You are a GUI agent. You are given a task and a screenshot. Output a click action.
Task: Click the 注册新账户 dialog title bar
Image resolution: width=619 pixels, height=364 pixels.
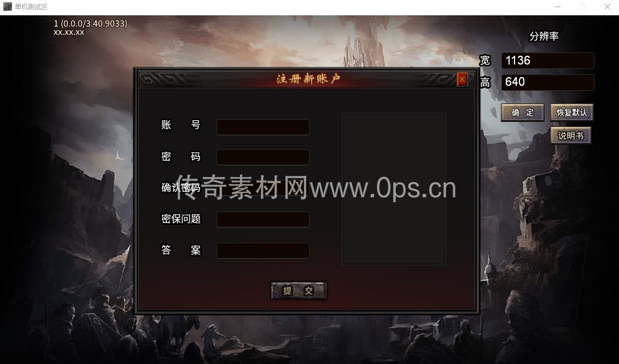(307, 79)
